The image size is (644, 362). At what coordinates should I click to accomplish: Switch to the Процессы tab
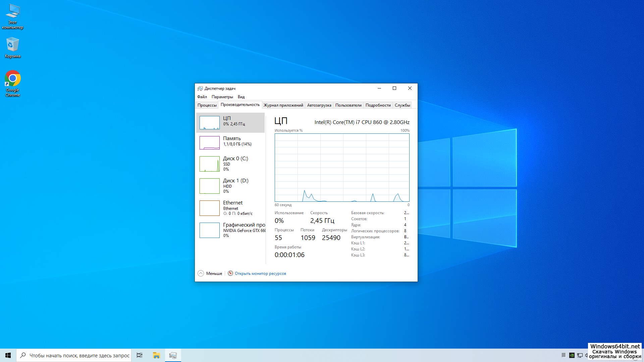tap(207, 105)
